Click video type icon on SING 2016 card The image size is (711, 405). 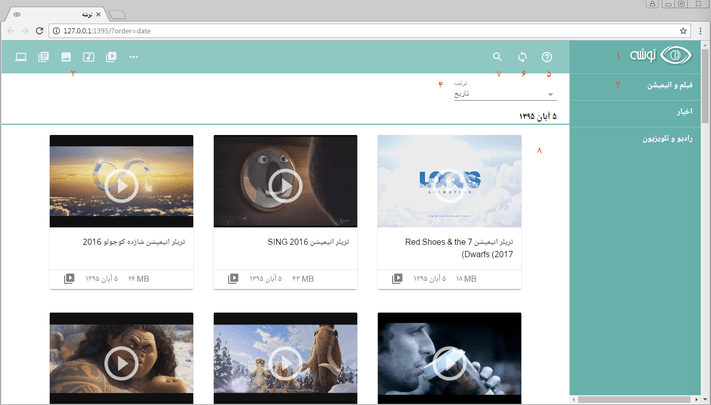(x=233, y=278)
